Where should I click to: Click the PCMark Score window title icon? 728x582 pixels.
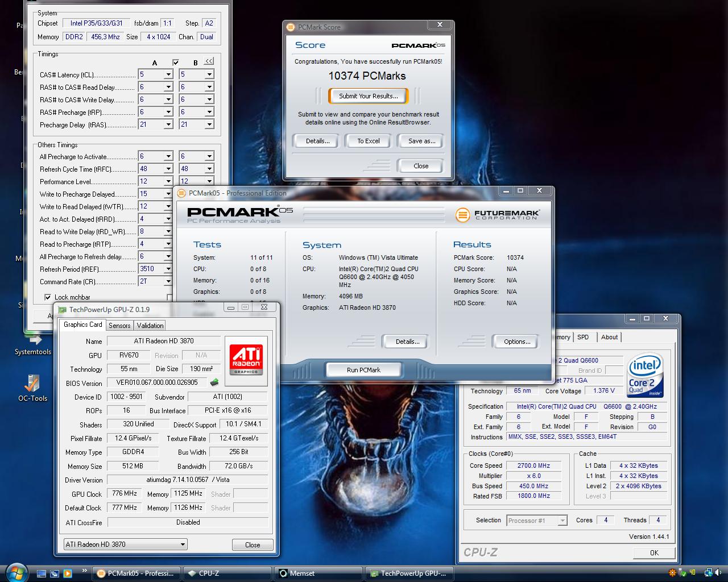click(x=291, y=27)
